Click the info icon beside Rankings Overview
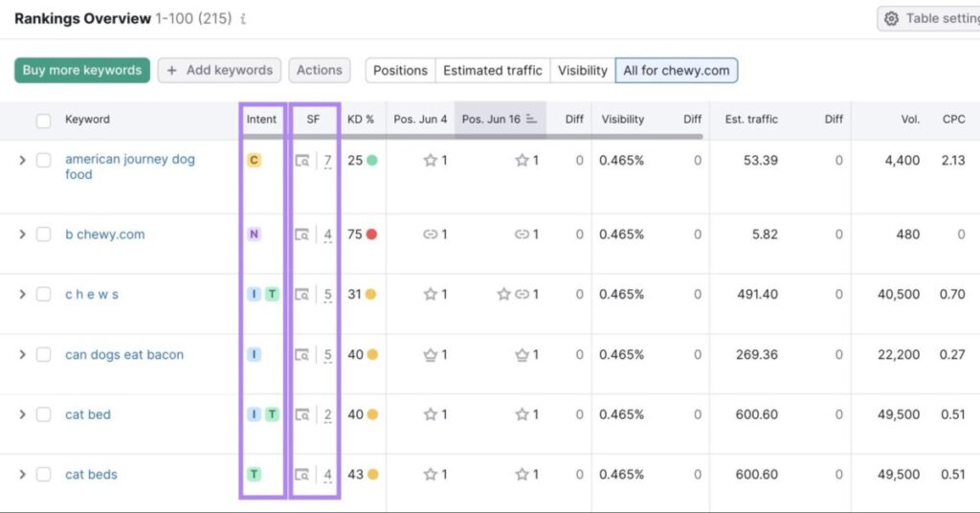 coord(243,19)
